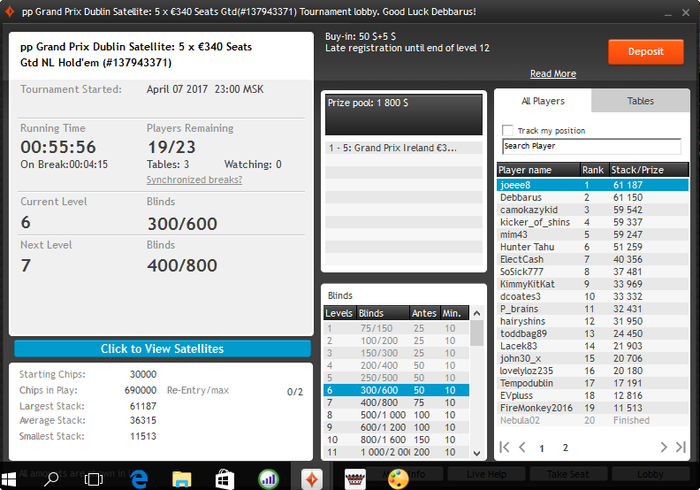Select player joeee8 in the list
This screenshot has height=490, width=700.
pyautogui.click(x=592, y=185)
